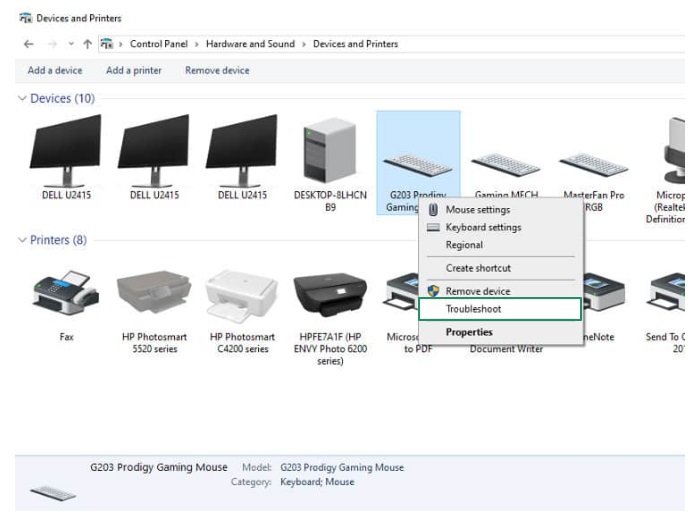Image resolution: width=692 pixels, height=519 pixels.
Task: Click Add a device button
Action: click(55, 70)
